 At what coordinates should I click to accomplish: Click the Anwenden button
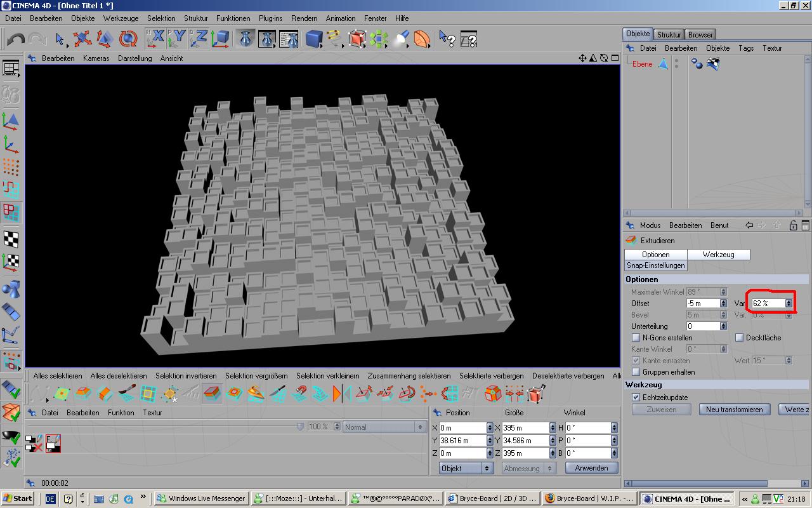coord(591,468)
